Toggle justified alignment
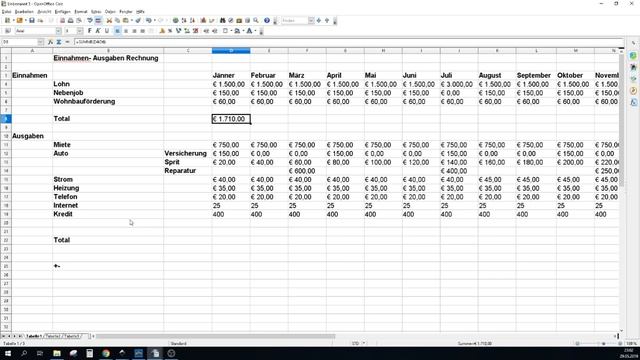 click(x=142, y=31)
